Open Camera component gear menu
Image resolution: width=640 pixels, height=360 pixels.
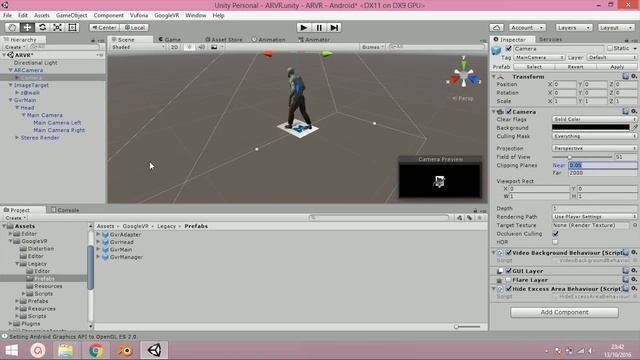(633, 111)
